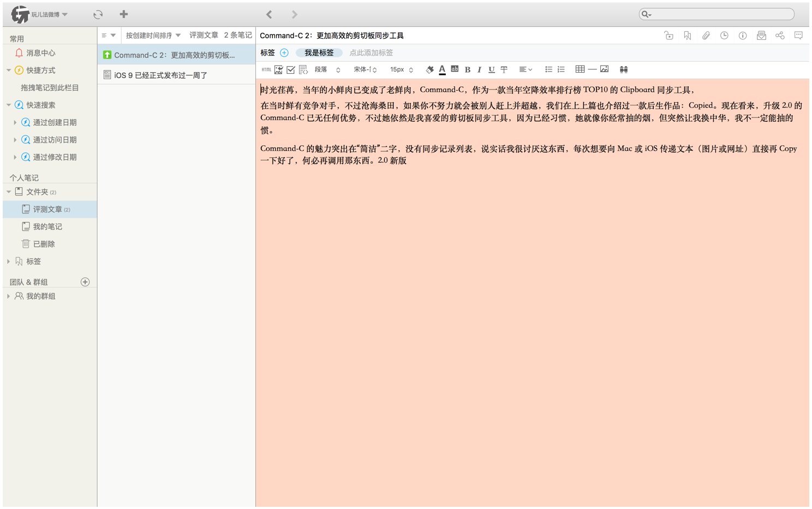Screen dimensions: 812x509
Task: Collapse the 快捷方式 section
Action: [x=9, y=70]
